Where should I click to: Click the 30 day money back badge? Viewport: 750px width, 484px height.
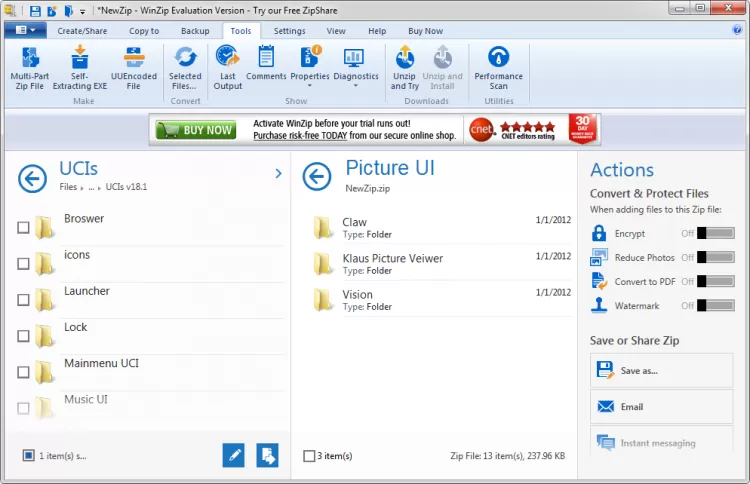(582, 129)
